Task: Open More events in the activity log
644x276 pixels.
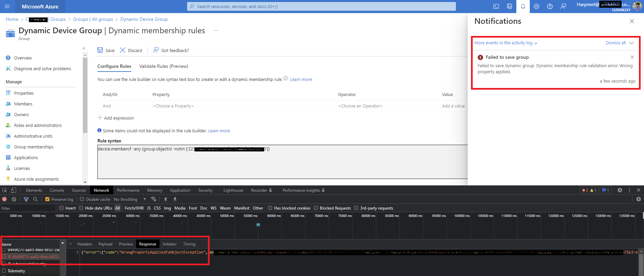Action: click(506, 43)
